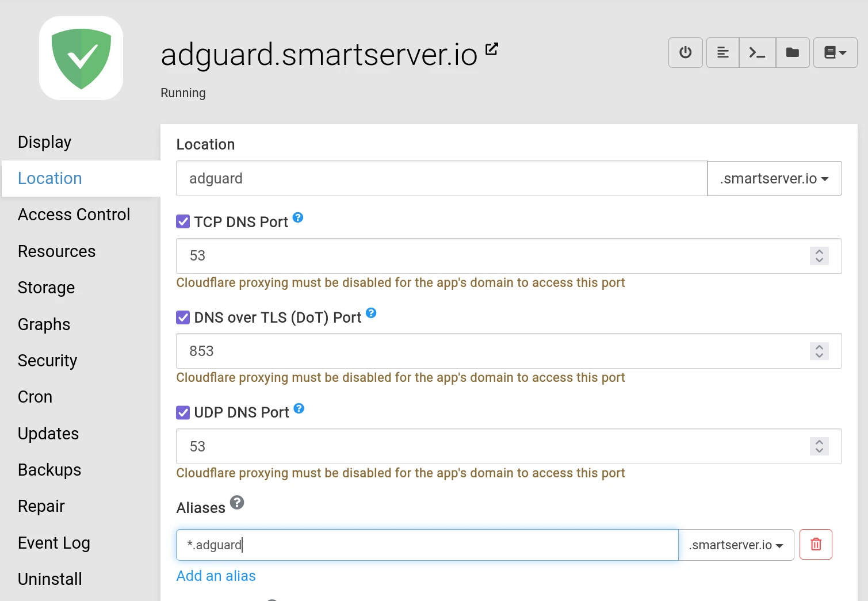The width and height of the screenshot is (868, 601).
Task: Toggle the UDP DNS Port checkbox
Action: coord(182,412)
